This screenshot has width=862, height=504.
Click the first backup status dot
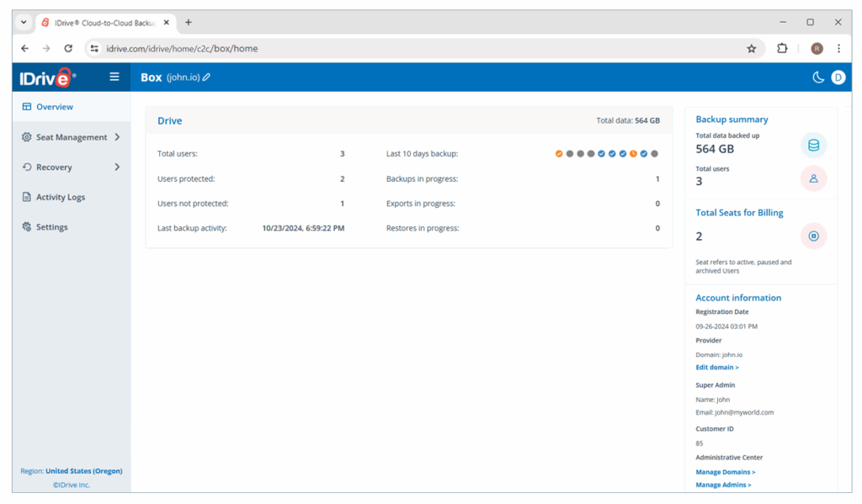559,154
